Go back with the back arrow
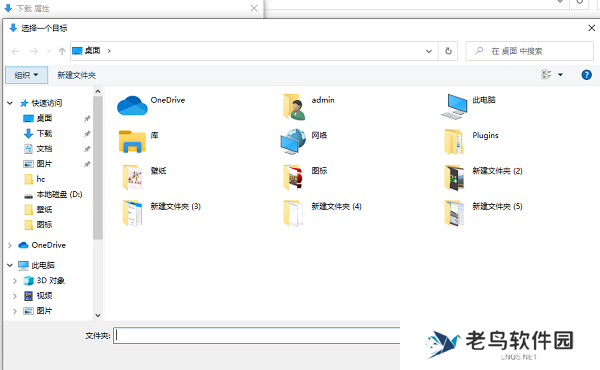The width and height of the screenshot is (600, 370). [15, 51]
